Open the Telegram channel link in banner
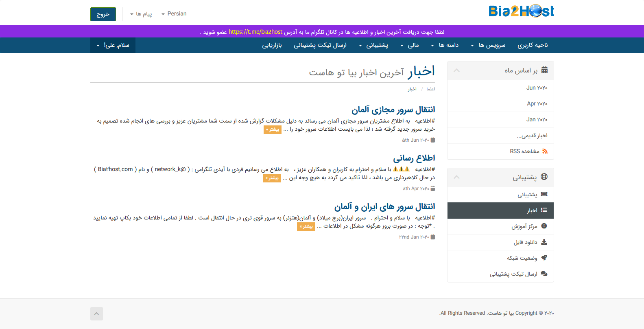The image size is (644, 329). coord(255,32)
